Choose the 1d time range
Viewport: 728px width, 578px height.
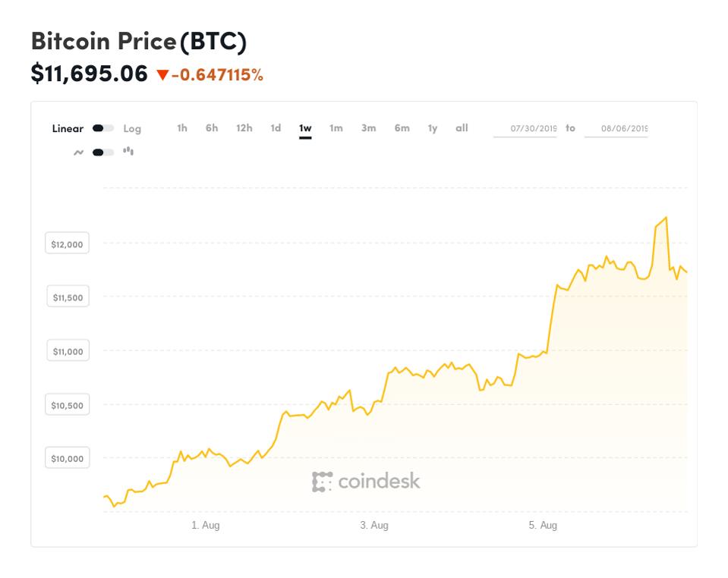pos(276,128)
